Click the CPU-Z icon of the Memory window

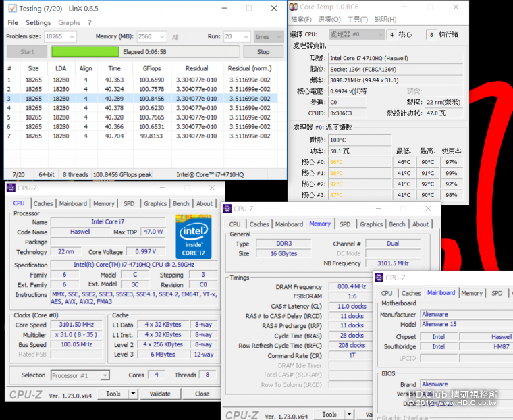227,209
